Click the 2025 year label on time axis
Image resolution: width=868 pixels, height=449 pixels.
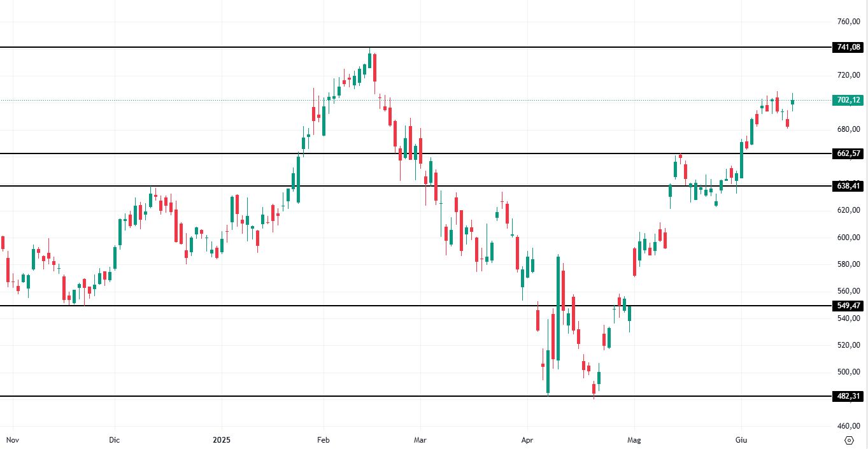(x=222, y=440)
